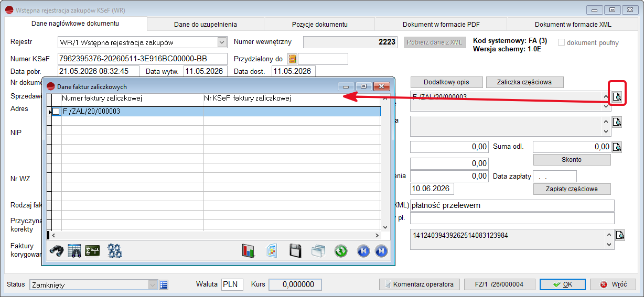
Task: Click the orange icon next to Przydzielony do
Action: point(292,59)
